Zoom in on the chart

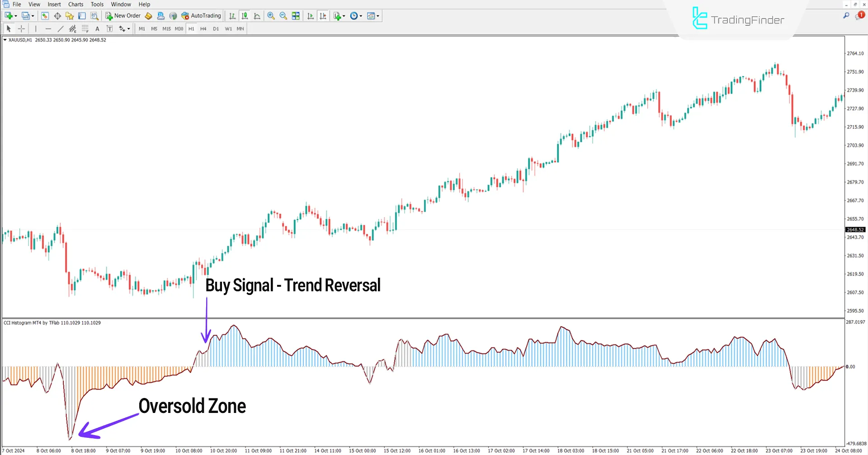pyautogui.click(x=271, y=16)
